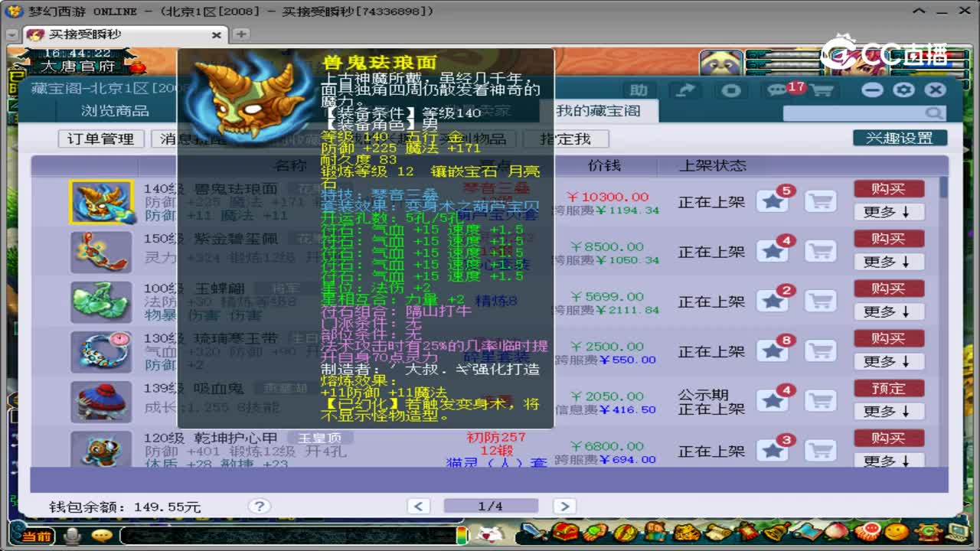Viewport: 980px width, 551px height.
Task: Click the sword attack icon in bottom bar
Action: coord(535,532)
